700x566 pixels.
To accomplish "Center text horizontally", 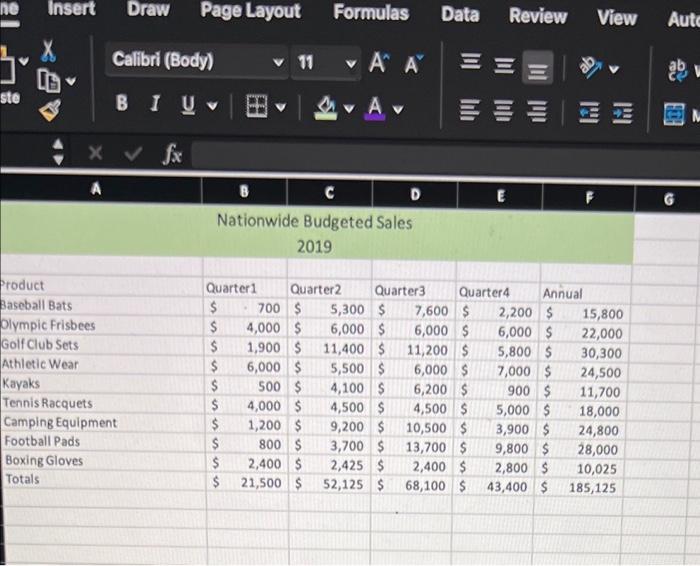I will [x=504, y=110].
